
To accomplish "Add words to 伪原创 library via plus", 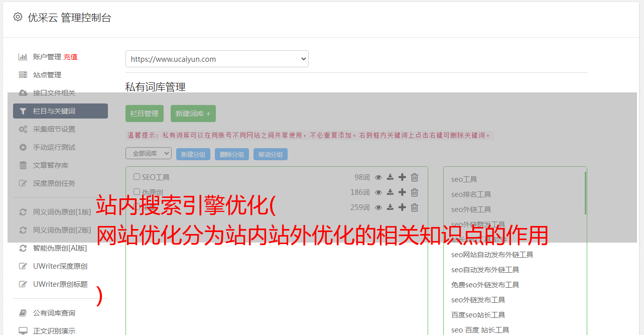I will point(402,192).
